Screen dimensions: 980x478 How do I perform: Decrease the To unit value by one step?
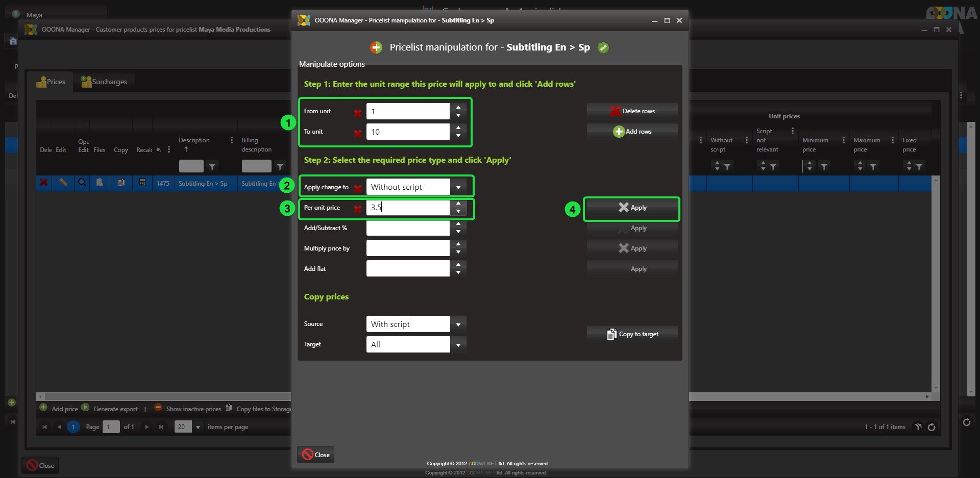[458, 136]
